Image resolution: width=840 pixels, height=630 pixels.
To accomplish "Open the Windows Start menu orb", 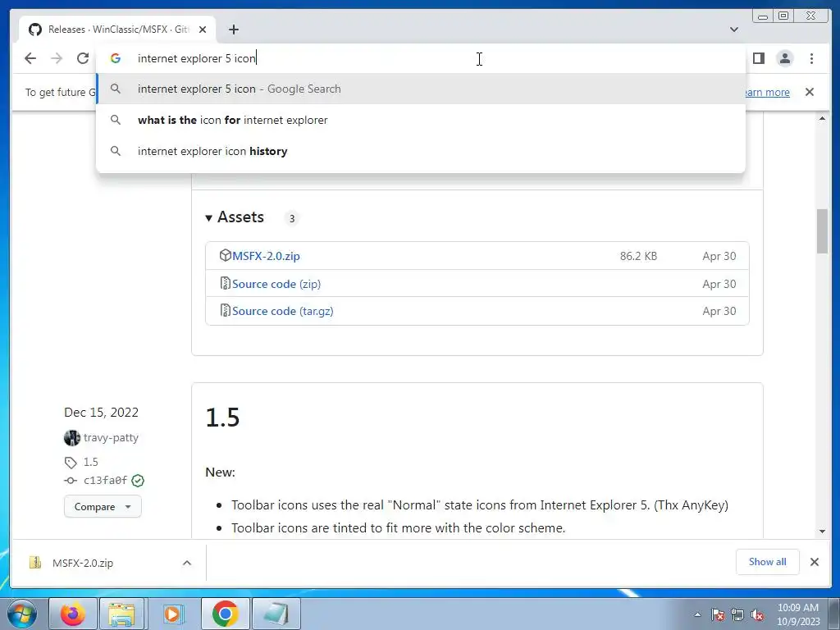I will point(22,614).
